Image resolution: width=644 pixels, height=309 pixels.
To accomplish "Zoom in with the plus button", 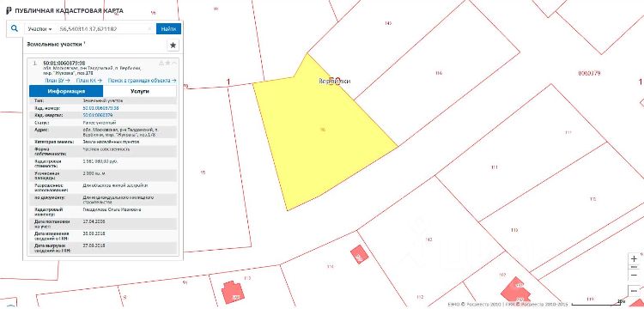I will click(635, 258).
